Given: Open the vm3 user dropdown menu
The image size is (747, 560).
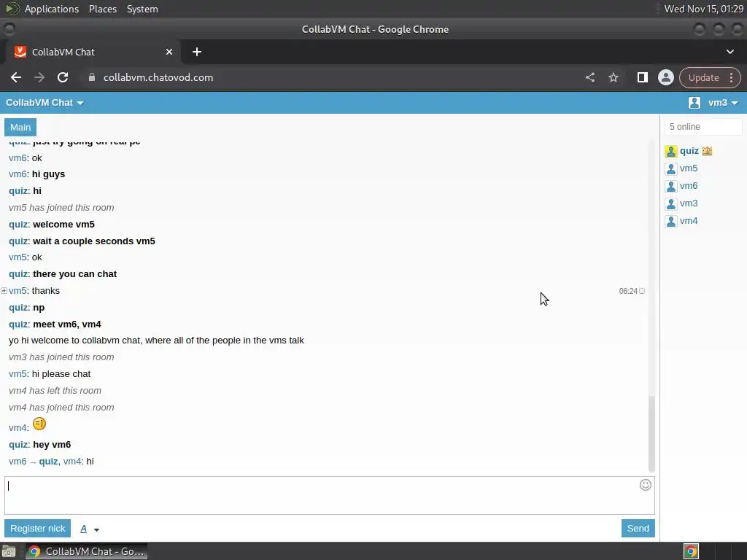Looking at the screenshot, I should (x=723, y=103).
